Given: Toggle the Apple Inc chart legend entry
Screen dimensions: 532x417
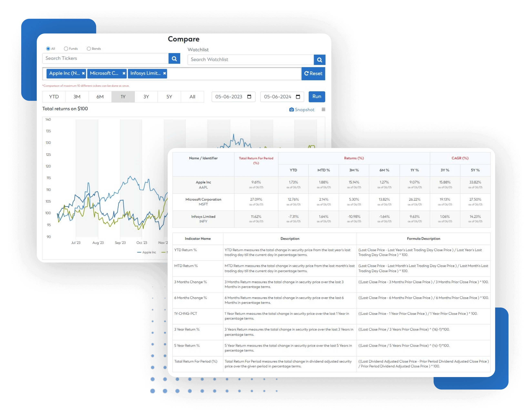Looking at the screenshot, I should tap(147, 252).
